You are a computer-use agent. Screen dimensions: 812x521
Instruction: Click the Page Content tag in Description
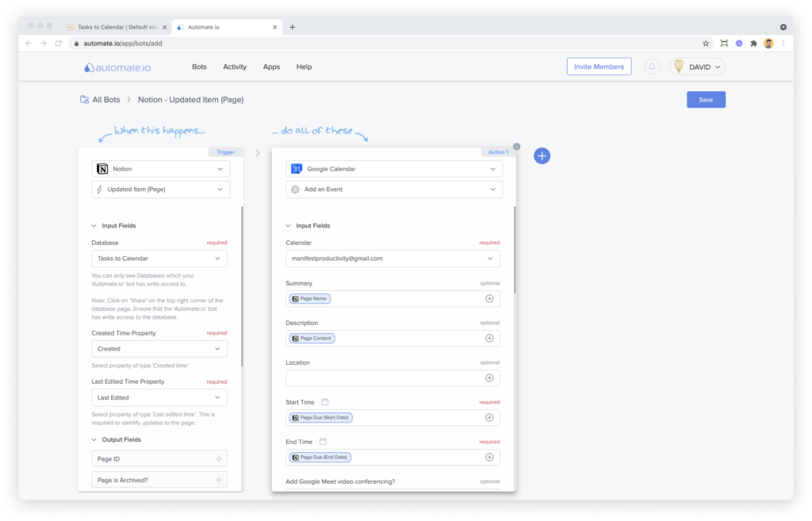(x=312, y=338)
